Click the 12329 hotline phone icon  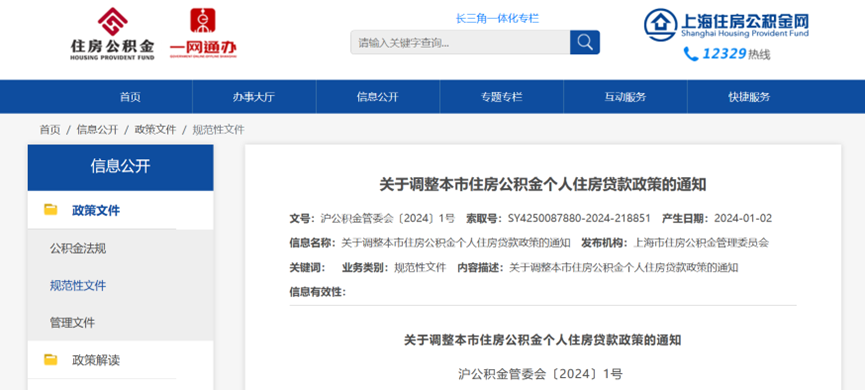tap(691, 54)
